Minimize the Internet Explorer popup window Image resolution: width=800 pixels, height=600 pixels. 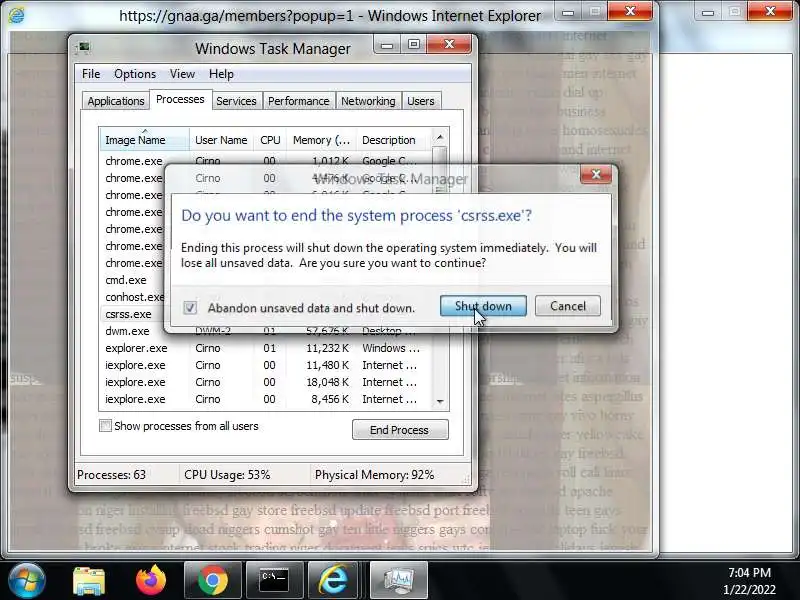pos(568,12)
